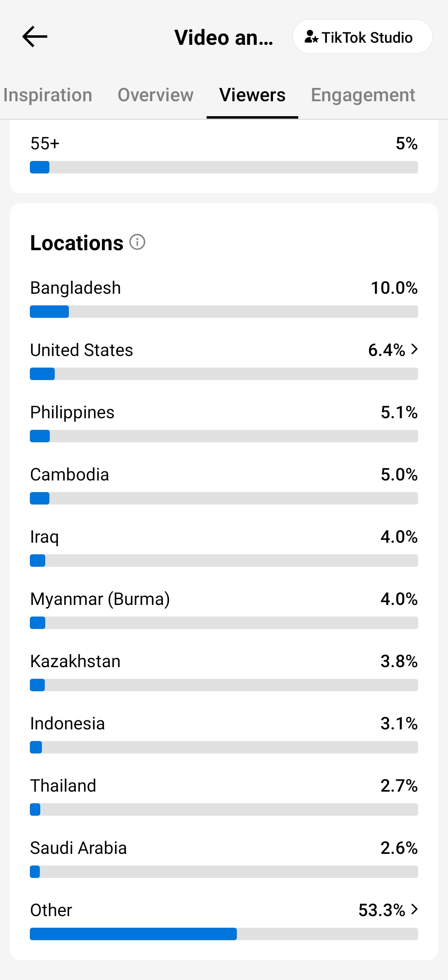This screenshot has width=448, height=980.
Task: Click the Other locations progress bar
Action: [224, 934]
